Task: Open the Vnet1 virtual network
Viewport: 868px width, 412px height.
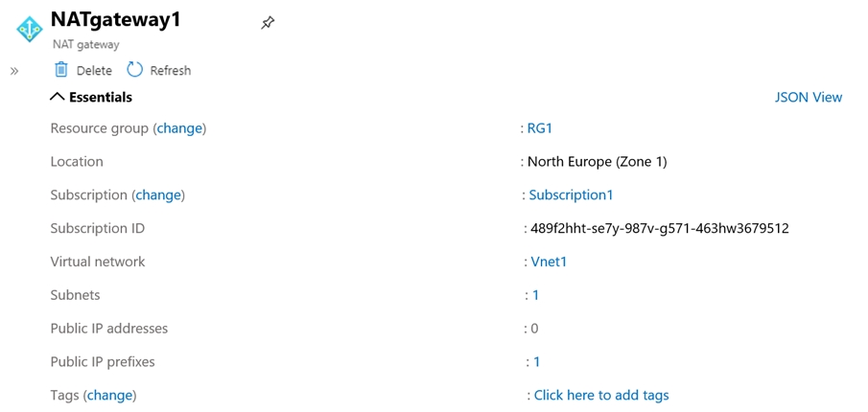Action: pyautogui.click(x=549, y=262)
